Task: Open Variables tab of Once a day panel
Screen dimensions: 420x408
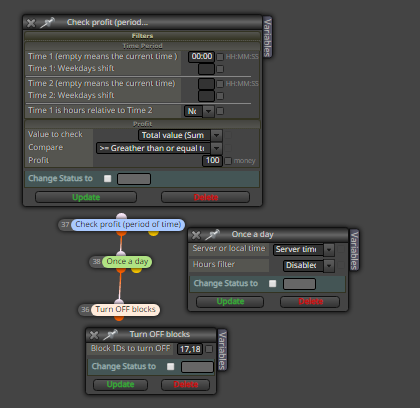Action: point(354,250)
